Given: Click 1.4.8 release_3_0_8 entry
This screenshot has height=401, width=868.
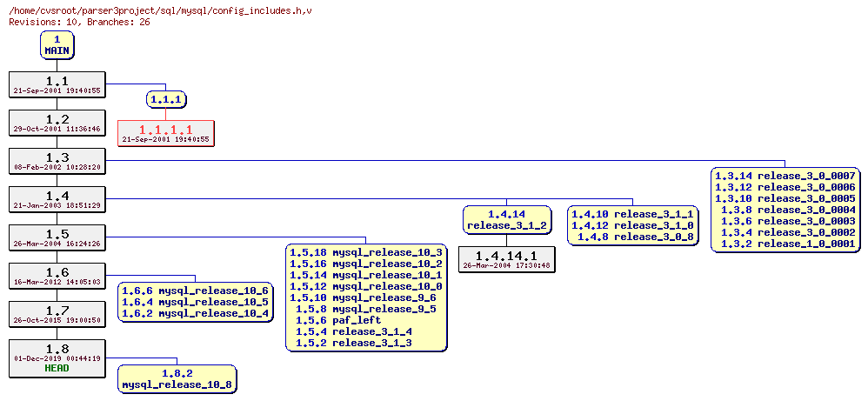Looking at the screenshot, I should pos(636,237).
